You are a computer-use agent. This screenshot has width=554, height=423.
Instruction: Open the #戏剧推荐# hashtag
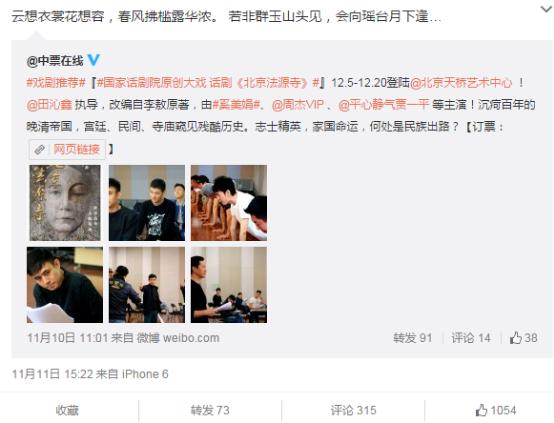click(x=56, y=83)
